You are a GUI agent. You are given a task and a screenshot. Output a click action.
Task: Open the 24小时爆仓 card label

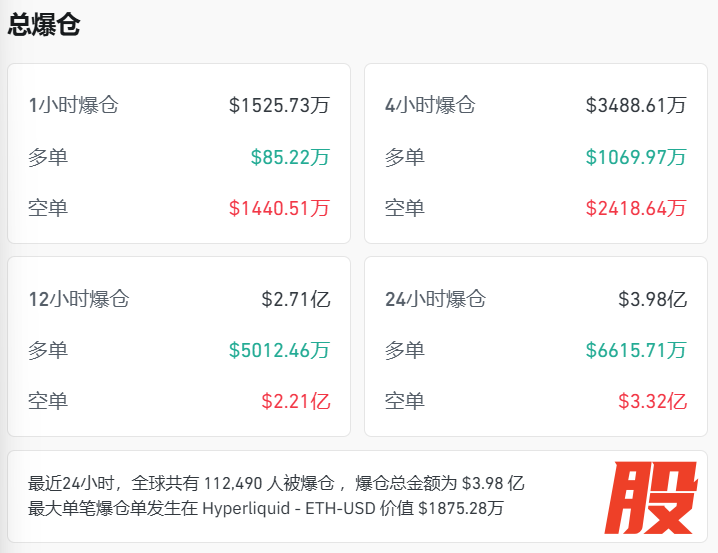pos(435,298)
